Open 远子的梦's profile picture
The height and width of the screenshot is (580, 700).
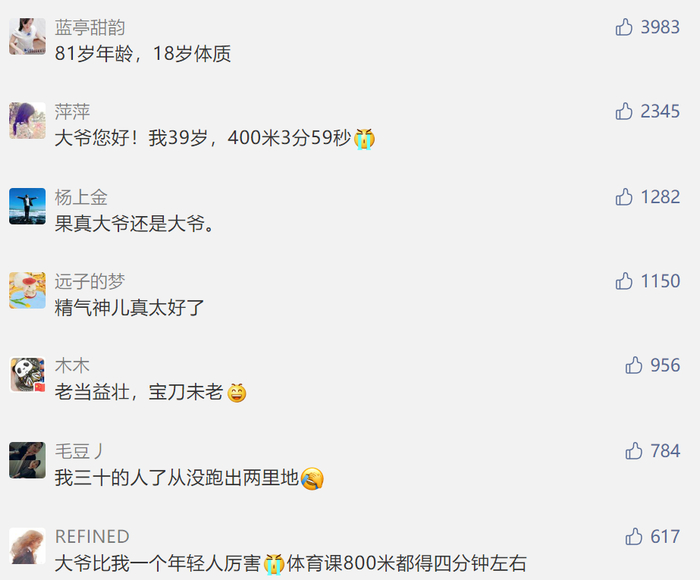point(27,290)
